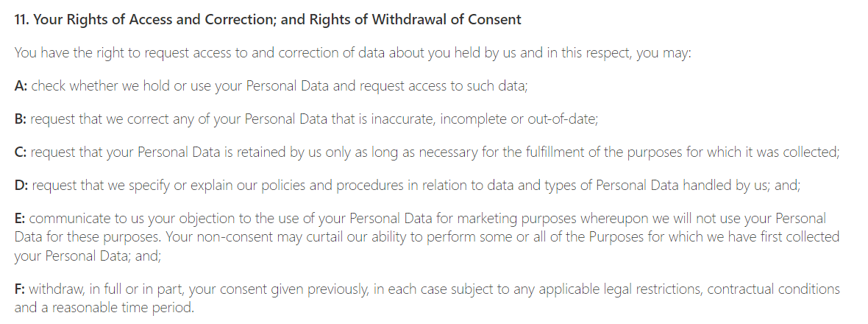Click the bold "D:" label
Viewport: 868px width, 324px height.
pyautogui.click(x=21, y=186)
